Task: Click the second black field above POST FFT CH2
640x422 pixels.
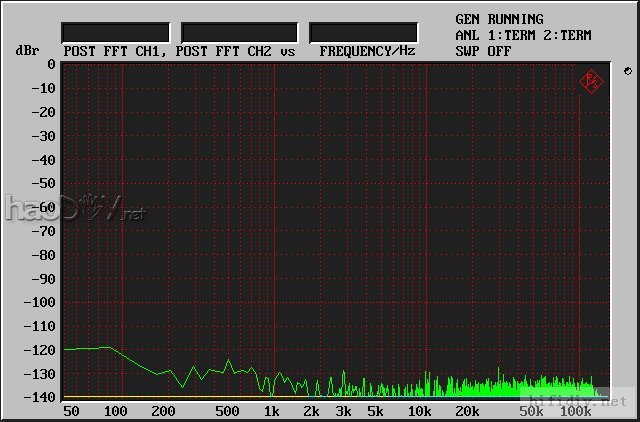Action: (x=239, y=32)
